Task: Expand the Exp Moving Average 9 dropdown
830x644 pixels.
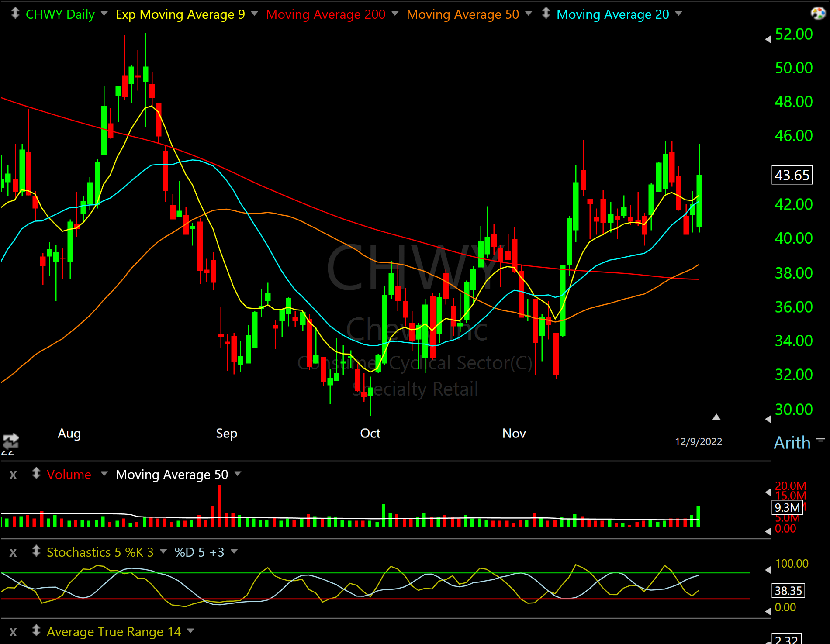Action: click(255, 14)
